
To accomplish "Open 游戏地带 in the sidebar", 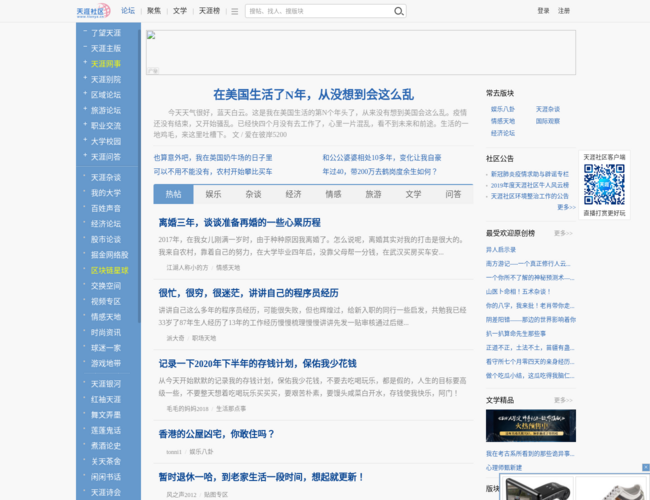I will click(106, 364).
